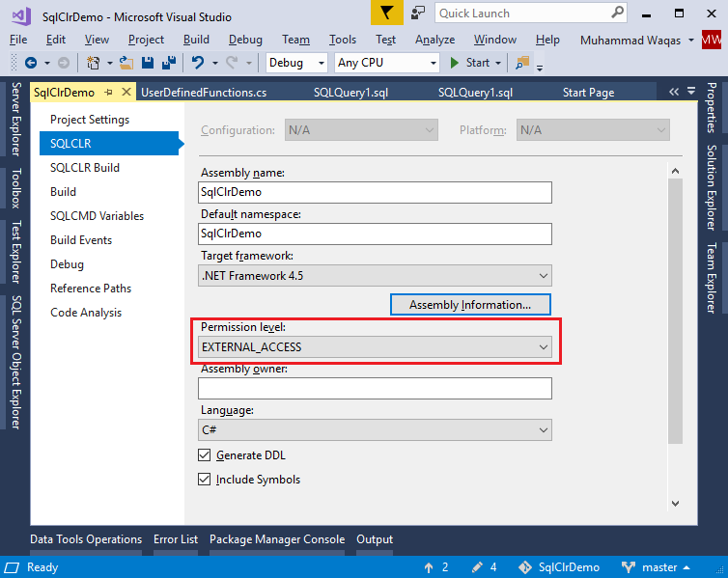Open the Tools menu
Viewport: 728px width, 578px height.
[343, 40]
